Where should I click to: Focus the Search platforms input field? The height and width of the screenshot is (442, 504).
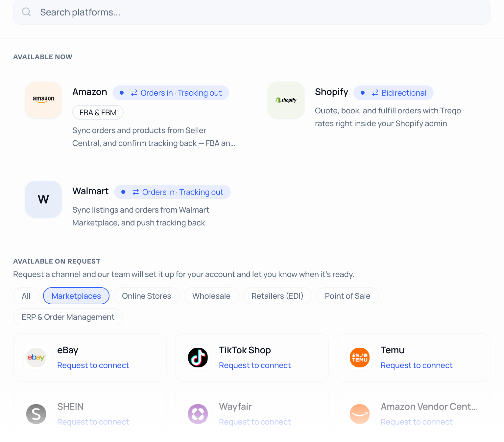point(252,12)
